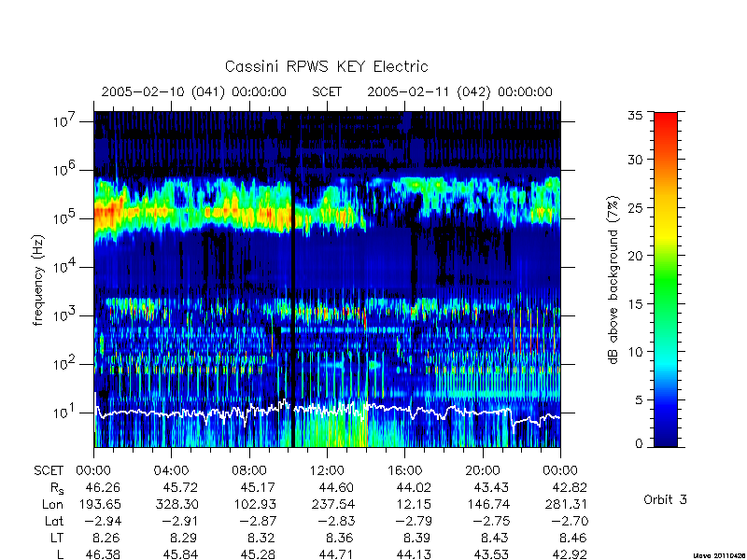The height and width of the screenshot is (560, 747).
Task: Click the 'Lon' row label
Action: [x=53, y=504]
